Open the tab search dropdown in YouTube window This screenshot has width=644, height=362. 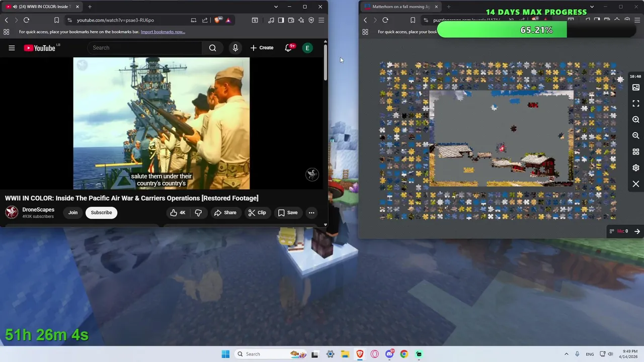[x=276, y=7]
